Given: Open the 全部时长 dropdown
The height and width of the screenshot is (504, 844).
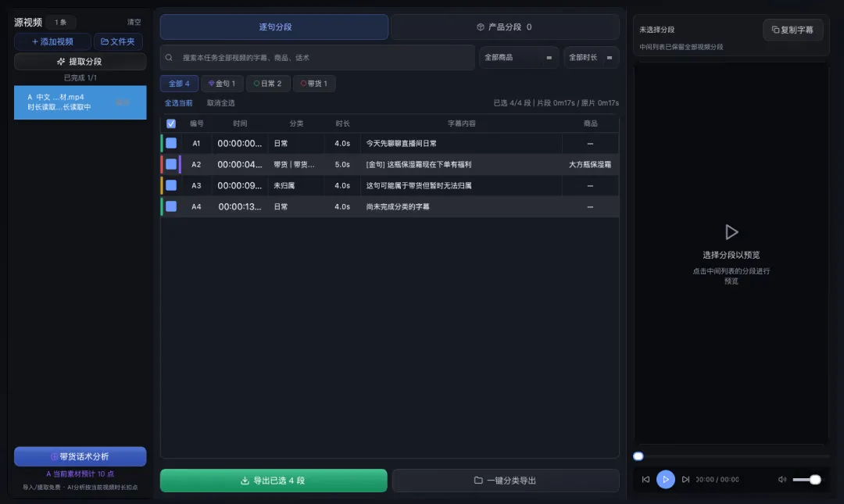Looking at the screenshot, I should [x=591, y=58].
